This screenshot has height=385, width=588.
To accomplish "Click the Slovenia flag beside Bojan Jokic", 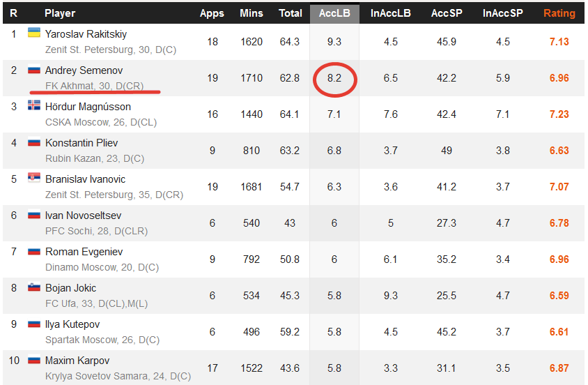I will 34,287.
